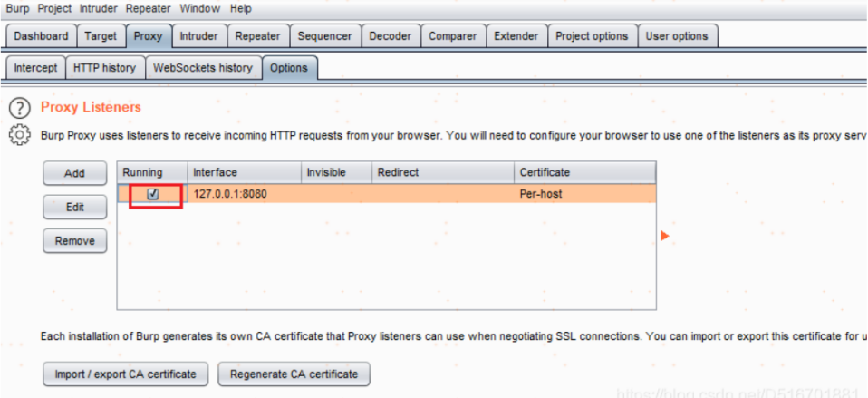Go to the Project options tab
This screenshot has height=398, width=868.
pos(592,36)
